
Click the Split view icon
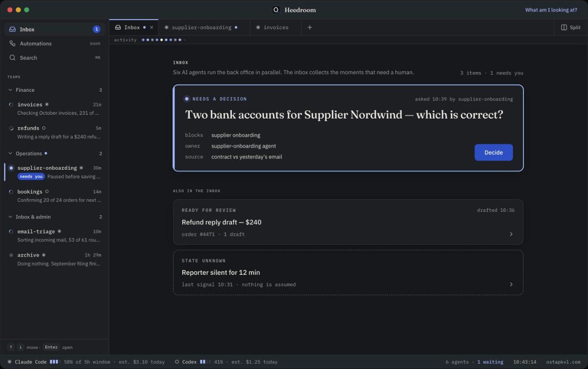(x=564, y=27)
